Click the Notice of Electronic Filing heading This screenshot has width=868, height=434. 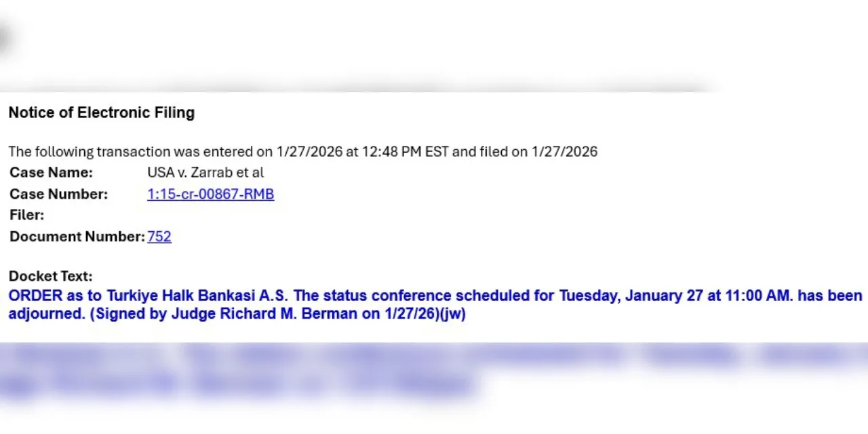point(102,113)
